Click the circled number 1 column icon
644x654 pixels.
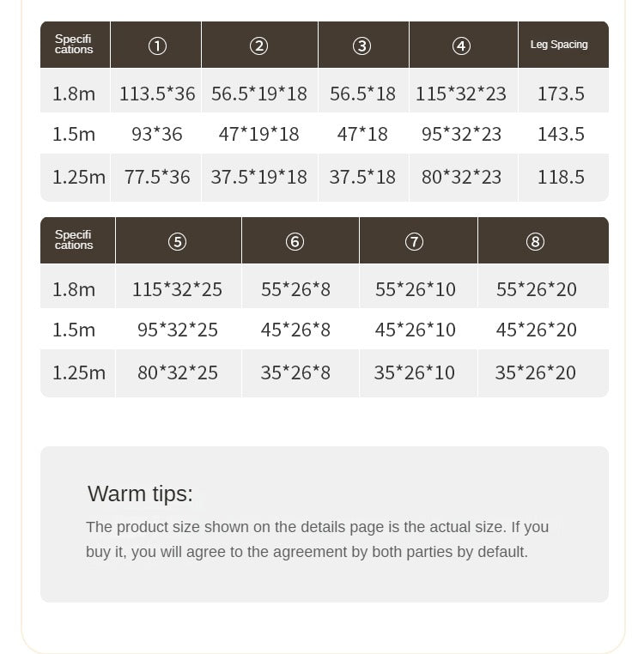157,46
